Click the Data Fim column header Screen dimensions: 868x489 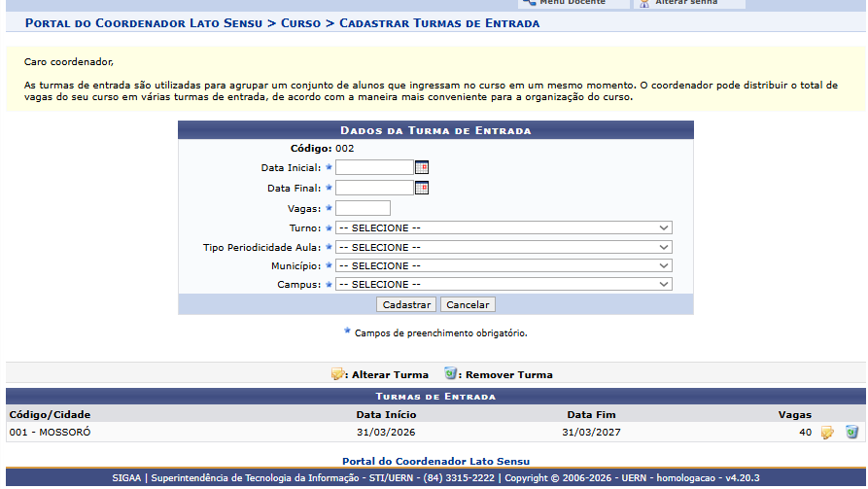point(591,414)
